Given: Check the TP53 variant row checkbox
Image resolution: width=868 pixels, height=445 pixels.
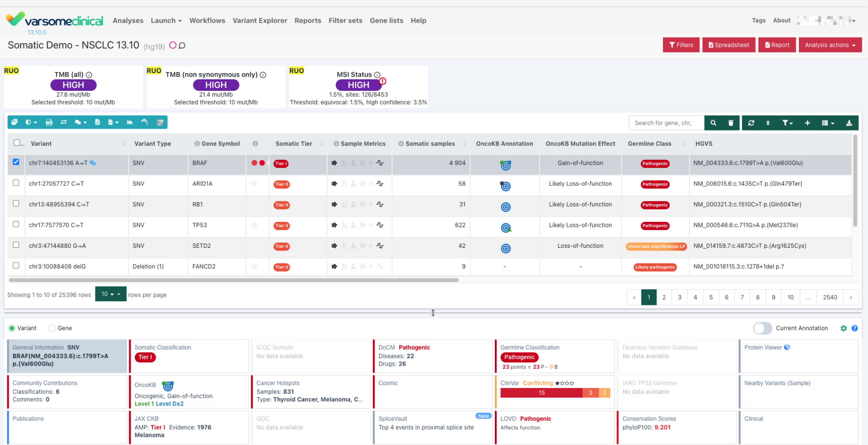Looking at the screenshot, I should point(16,224).
